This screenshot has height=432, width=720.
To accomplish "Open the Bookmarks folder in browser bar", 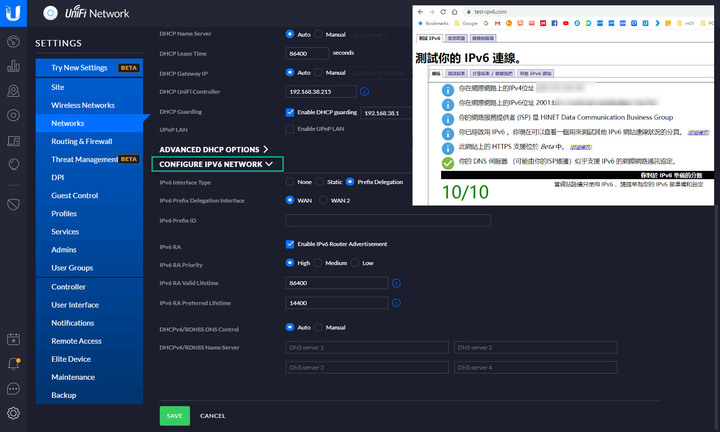I will 433,23.
